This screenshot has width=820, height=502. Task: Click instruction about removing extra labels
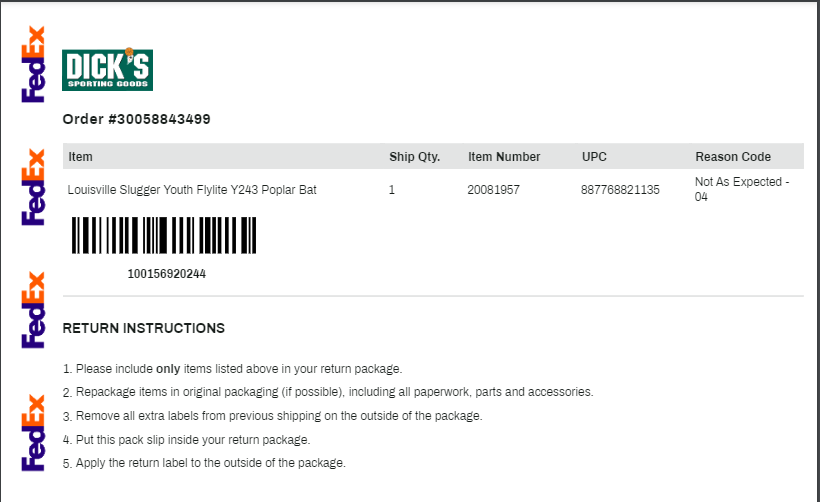272,416
